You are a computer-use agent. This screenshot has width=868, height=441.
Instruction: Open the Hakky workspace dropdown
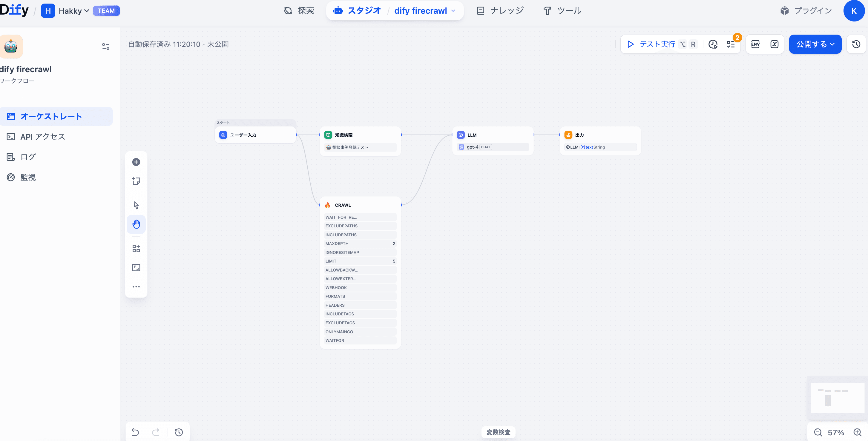click(73, 11)
